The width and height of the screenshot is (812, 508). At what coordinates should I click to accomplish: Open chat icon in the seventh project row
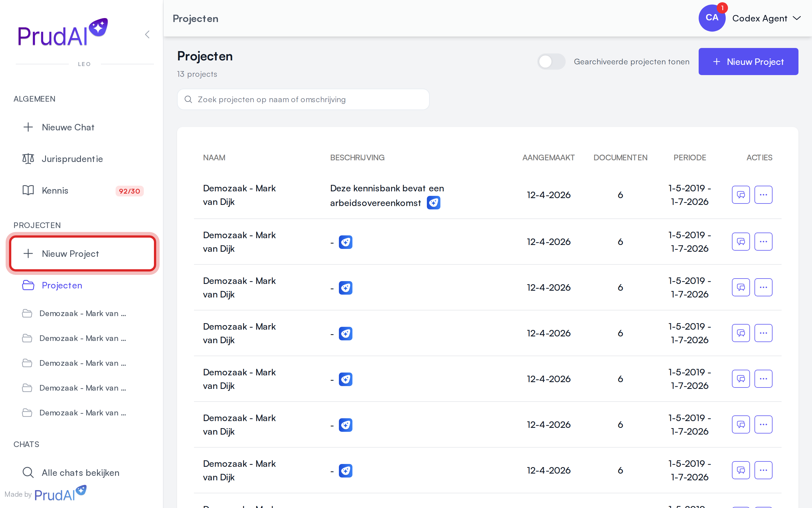pyautogui.click(x=741, y=470)
